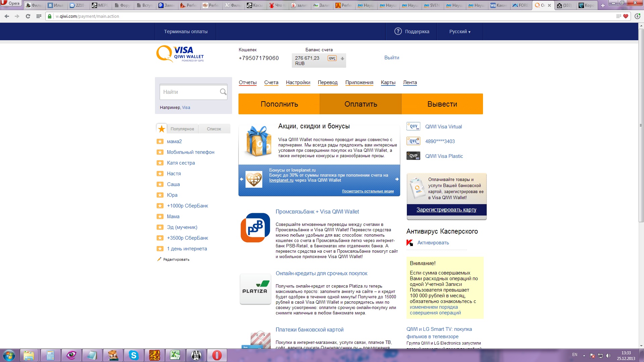Click the gift box promotions image
This screenshot has width=644, height=362.
(x=259, y=141)
